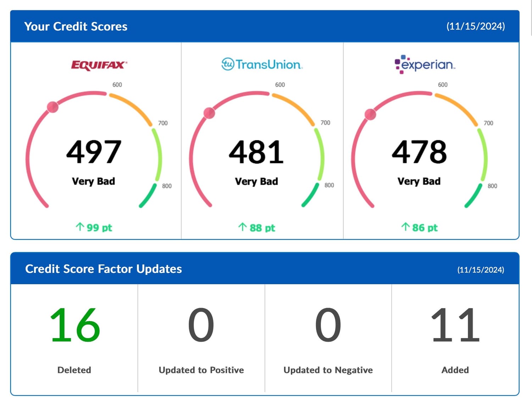Click the Equifax 99 pt increase label
Viewport: 532px width, 403px height.
[x=99, y=228]
